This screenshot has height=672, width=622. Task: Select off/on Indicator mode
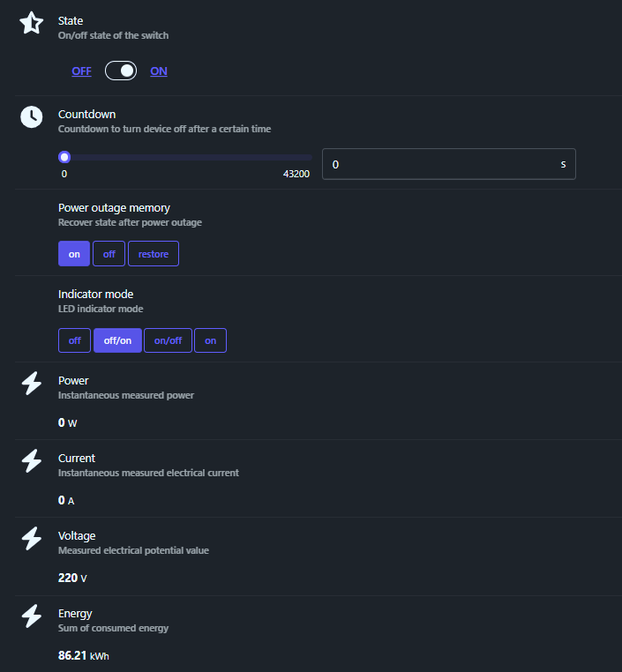117,340
